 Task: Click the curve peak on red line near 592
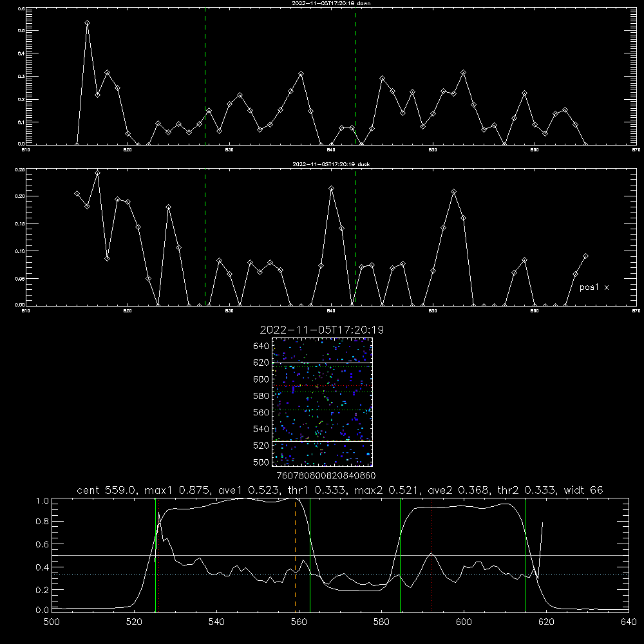431,553
